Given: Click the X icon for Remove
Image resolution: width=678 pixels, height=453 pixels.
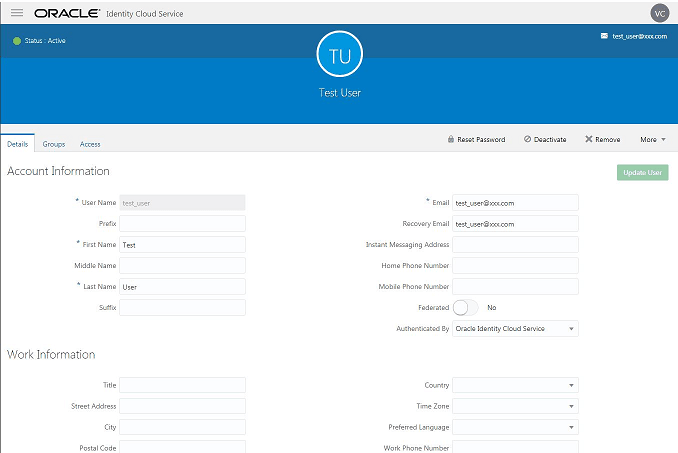Looking at the screenshot, I should coord(588,139).
